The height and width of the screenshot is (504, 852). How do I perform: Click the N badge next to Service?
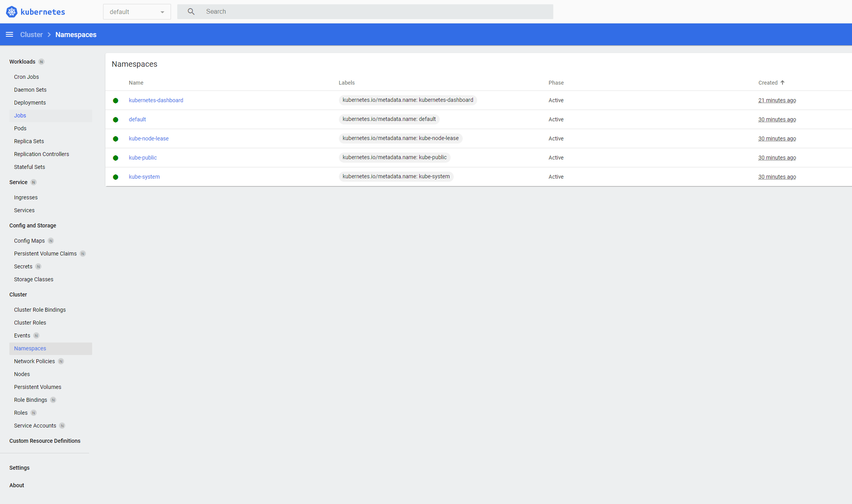coord(34,183)
